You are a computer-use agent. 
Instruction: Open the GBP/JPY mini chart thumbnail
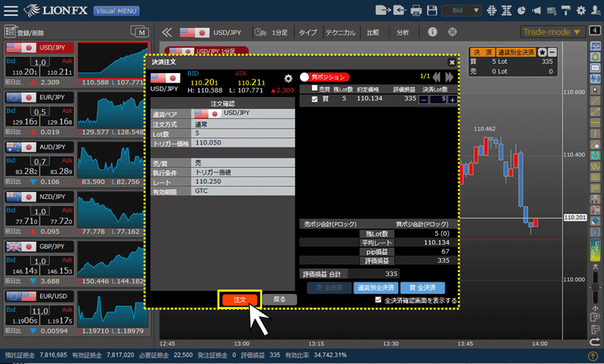click(112, 259)
